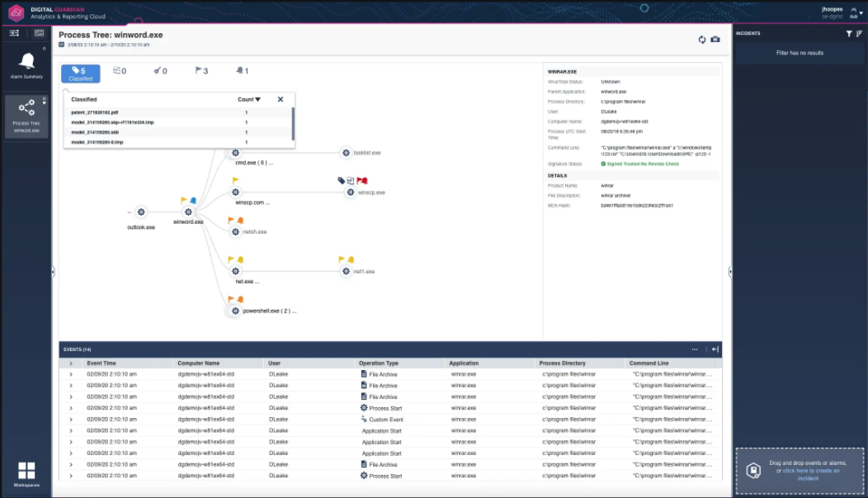Expand the first event row chevron
The height and width of the screenshot is (498, 868).
71,374
